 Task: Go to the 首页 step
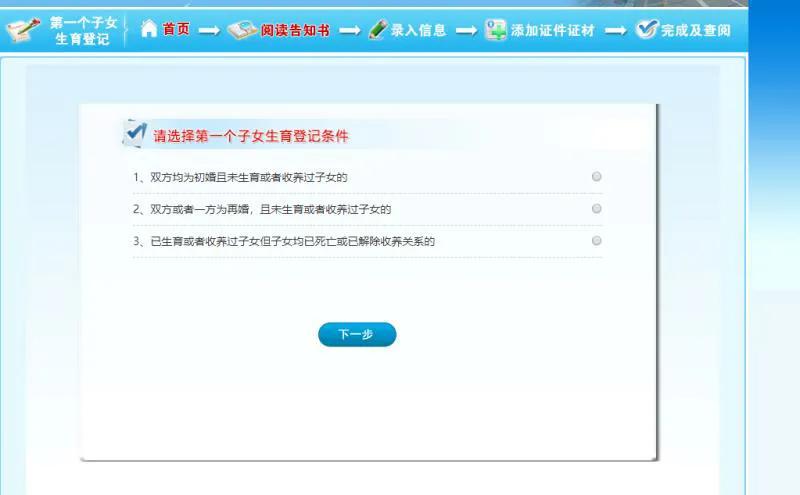pos(176,30)
